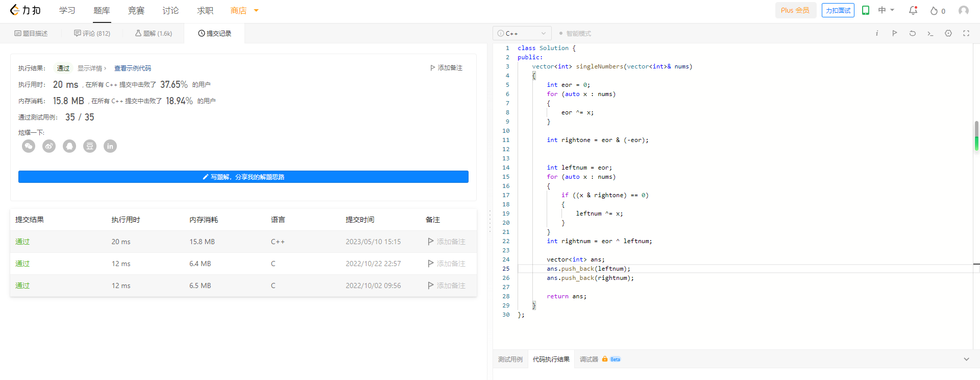Click 添加备注 in the result summary
Viewport: 980px width, 380px height.
447,68
